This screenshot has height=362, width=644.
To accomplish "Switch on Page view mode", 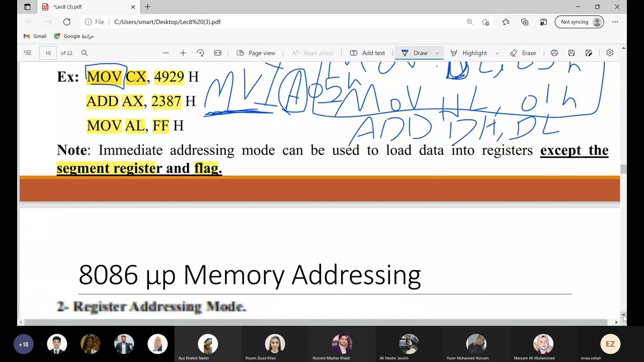I will pos(256,53).
